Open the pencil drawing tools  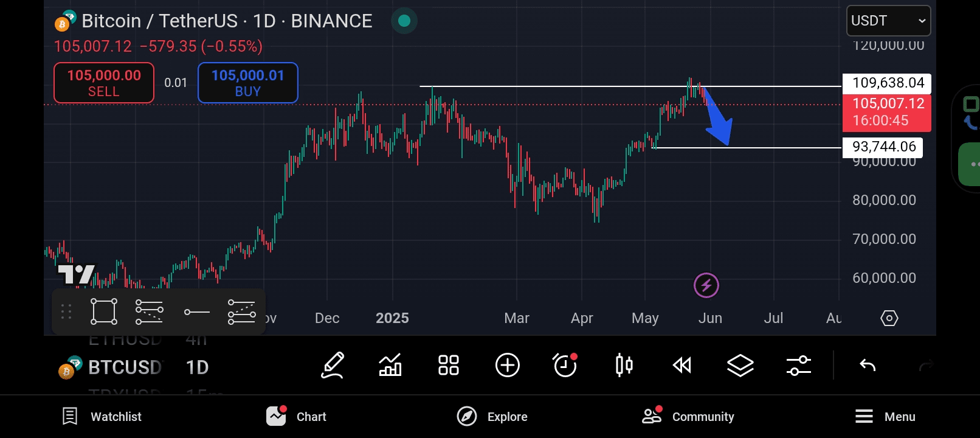333,366
